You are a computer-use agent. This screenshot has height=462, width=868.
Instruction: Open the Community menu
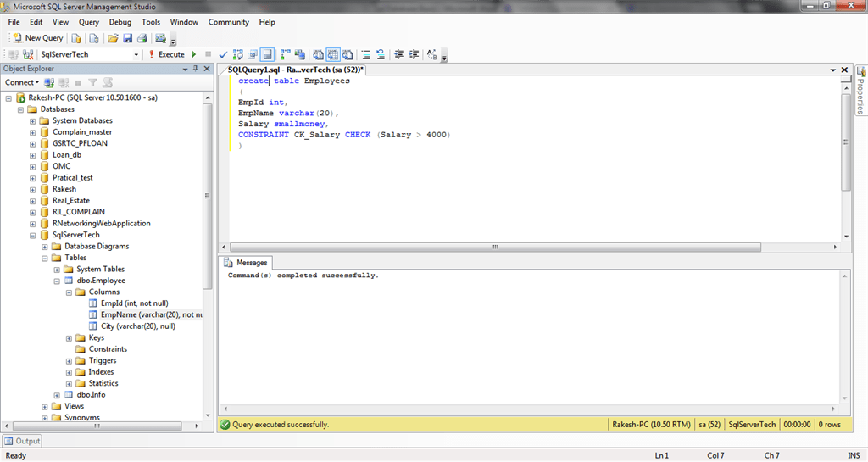(229, 22)
